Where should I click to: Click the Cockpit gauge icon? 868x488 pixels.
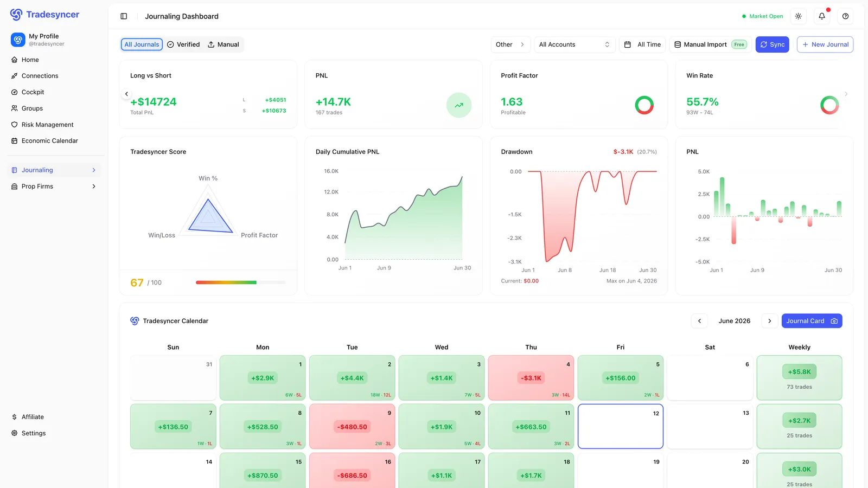pyautogui.click(x=15, y=92)
